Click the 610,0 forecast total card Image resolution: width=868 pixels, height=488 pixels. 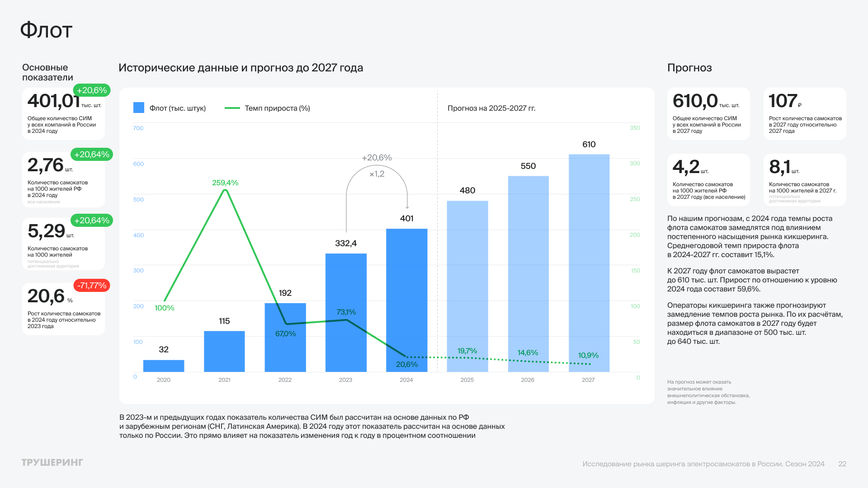(x=708, y=113)
